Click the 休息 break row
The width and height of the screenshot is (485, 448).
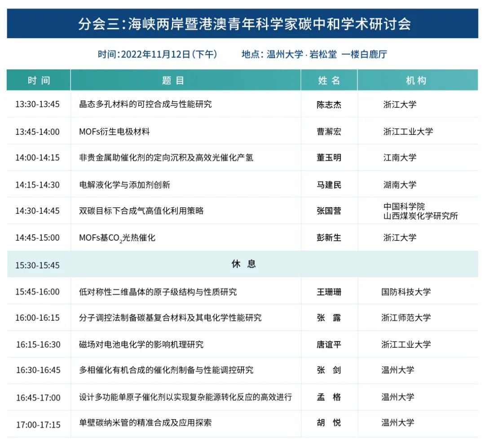pyautogui.click(x=242, y=264)
